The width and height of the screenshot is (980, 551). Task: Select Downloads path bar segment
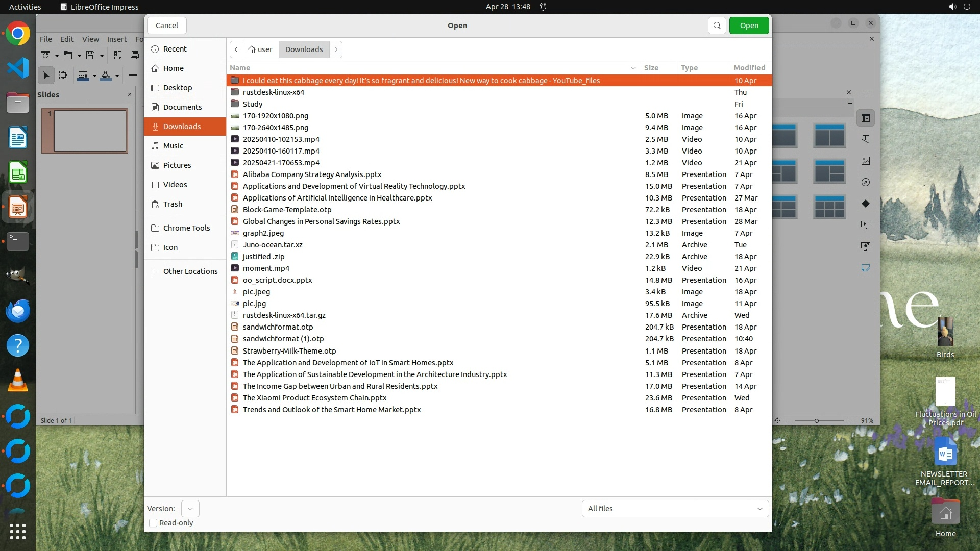(x=304, y=49)
